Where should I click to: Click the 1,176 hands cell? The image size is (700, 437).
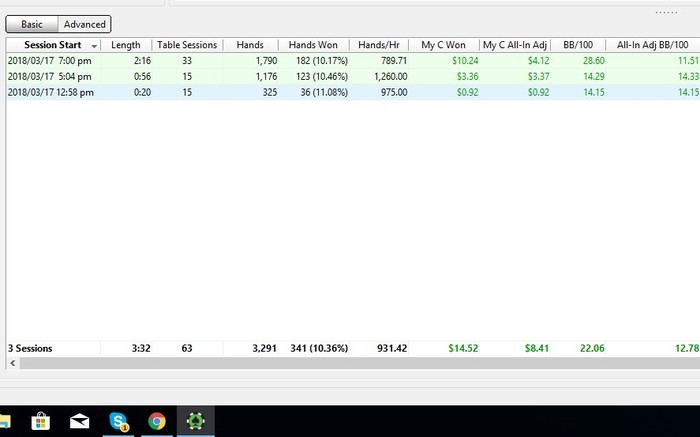pyautogui.click(x=267, y=76)
